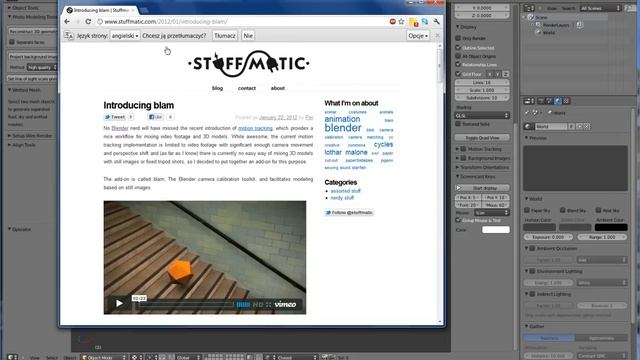Click the animation tag

[x=342, y=119]
